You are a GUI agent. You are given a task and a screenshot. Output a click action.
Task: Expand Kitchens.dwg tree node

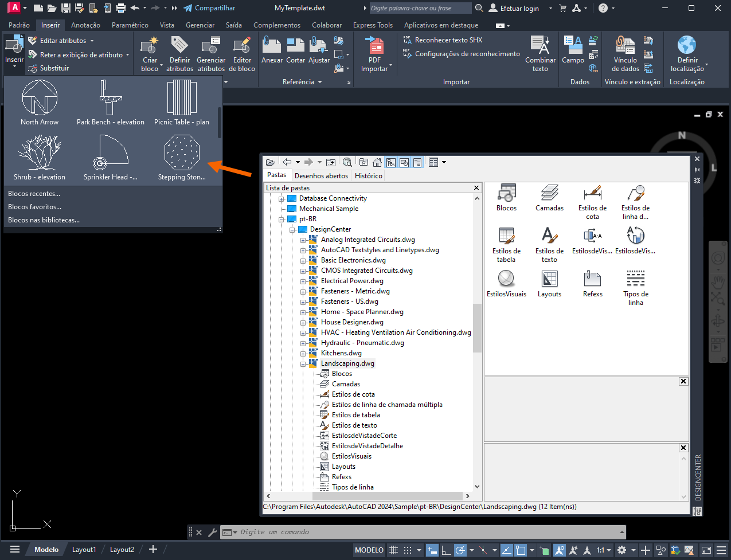pyautogui.click(x=303, y=353)
